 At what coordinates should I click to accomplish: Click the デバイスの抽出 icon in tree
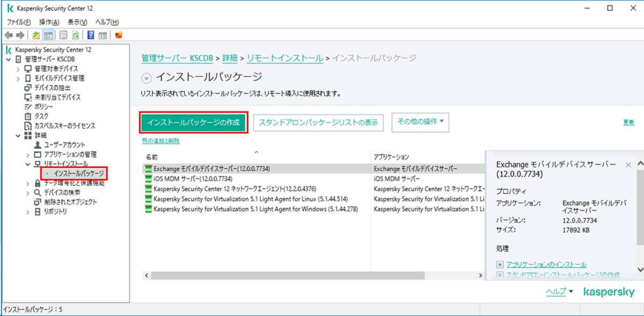click(28, 88)
